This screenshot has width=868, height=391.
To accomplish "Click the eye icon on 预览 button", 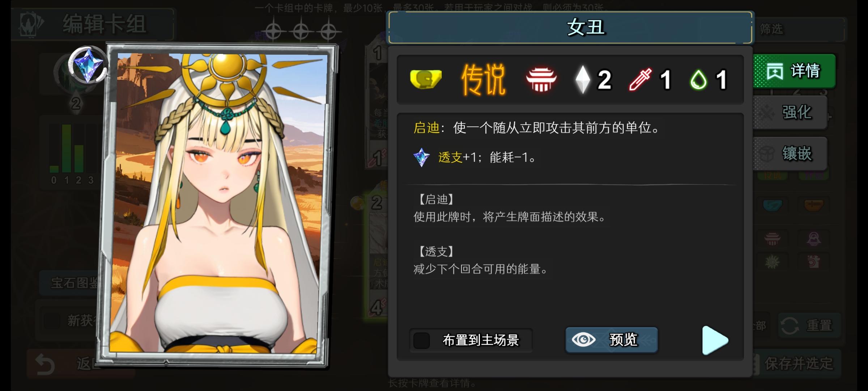I will click(583, 340).
